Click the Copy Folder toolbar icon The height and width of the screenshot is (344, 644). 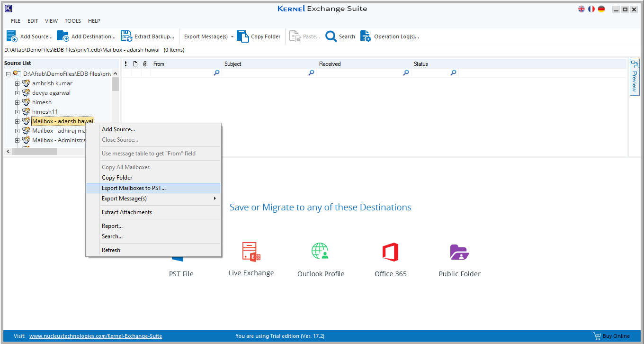tap(243, 36)
